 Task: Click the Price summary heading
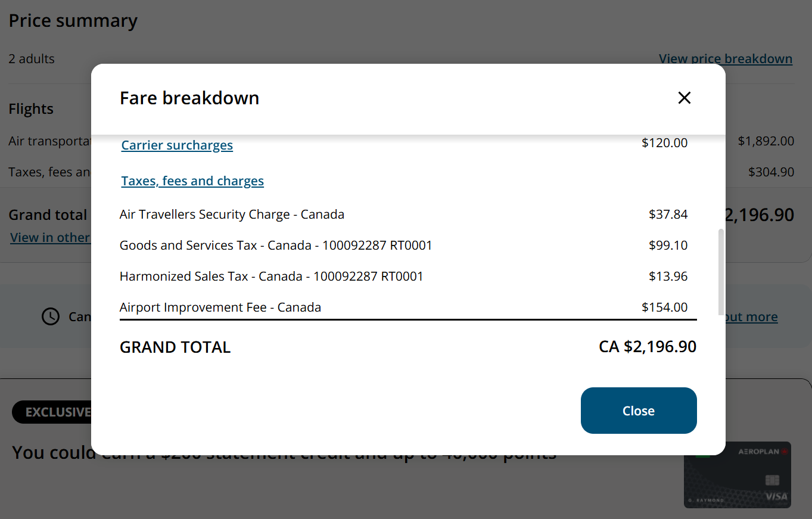coord(73,21)
